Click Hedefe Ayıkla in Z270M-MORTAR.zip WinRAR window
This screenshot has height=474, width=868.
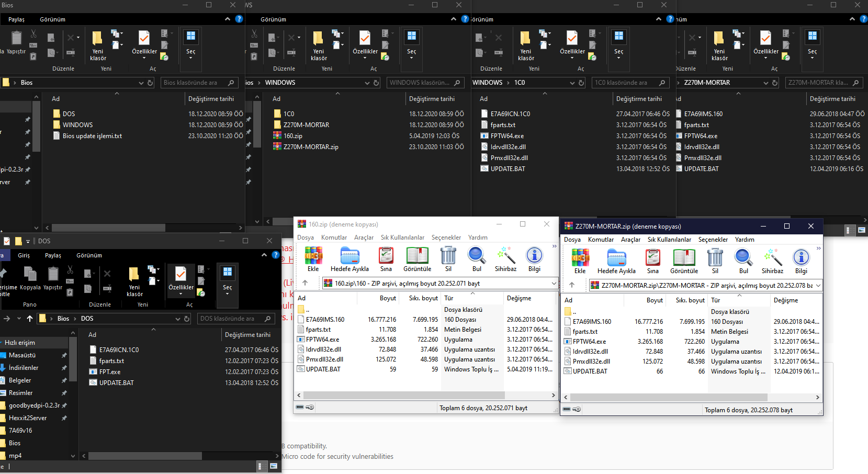(x=616, y=261)
